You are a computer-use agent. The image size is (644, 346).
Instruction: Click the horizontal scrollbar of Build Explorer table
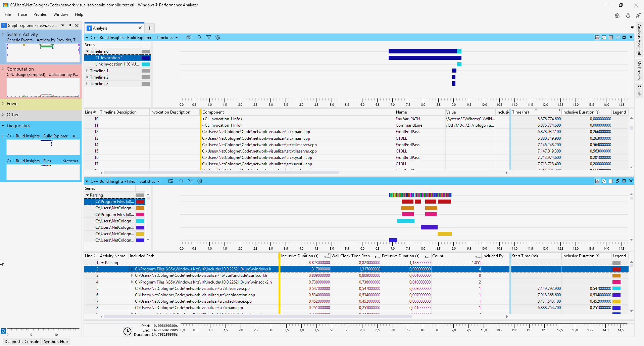click(221, 173)
